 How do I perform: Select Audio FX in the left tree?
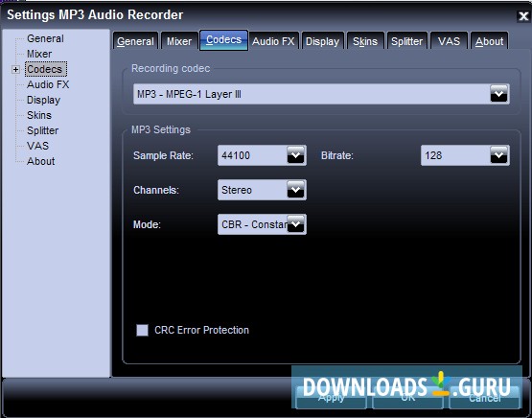48,84
